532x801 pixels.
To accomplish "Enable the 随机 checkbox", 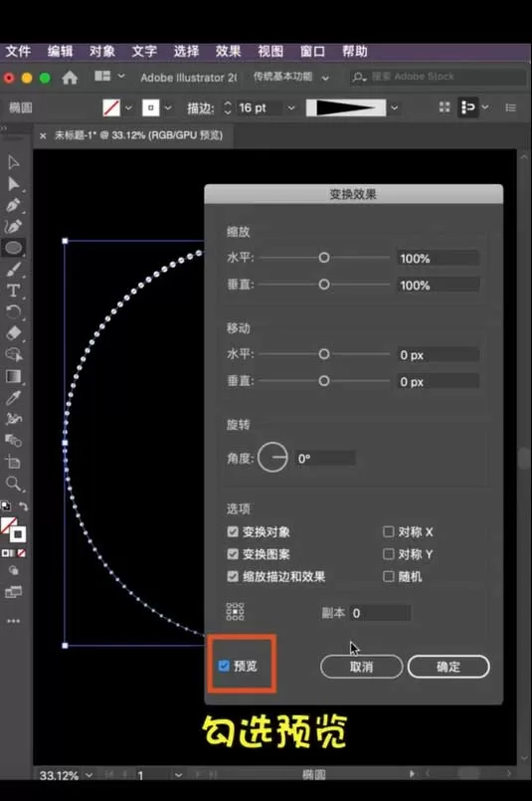I will 389,576.
